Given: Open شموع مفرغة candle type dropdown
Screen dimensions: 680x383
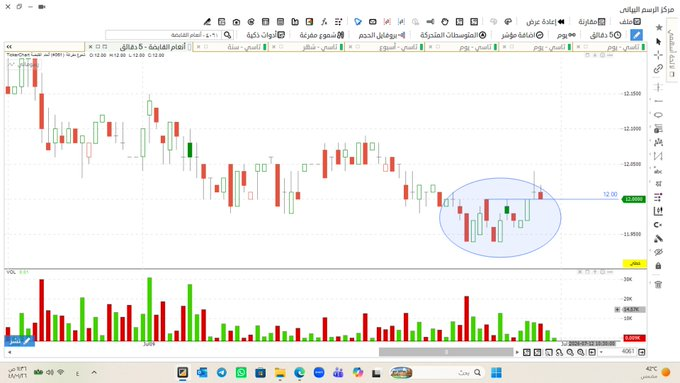Looking at the screenshot, I should 322,35.
